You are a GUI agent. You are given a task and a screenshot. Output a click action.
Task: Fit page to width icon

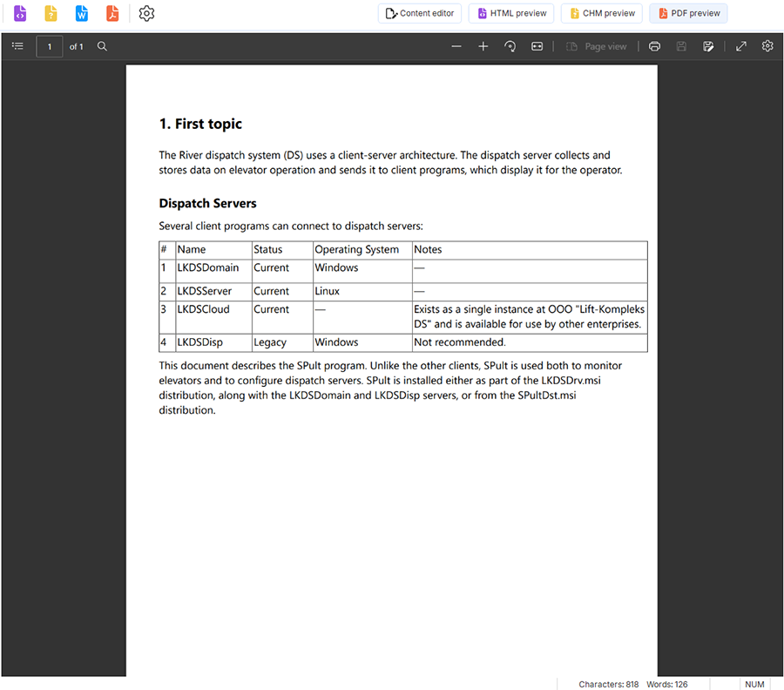pos(537,46)
